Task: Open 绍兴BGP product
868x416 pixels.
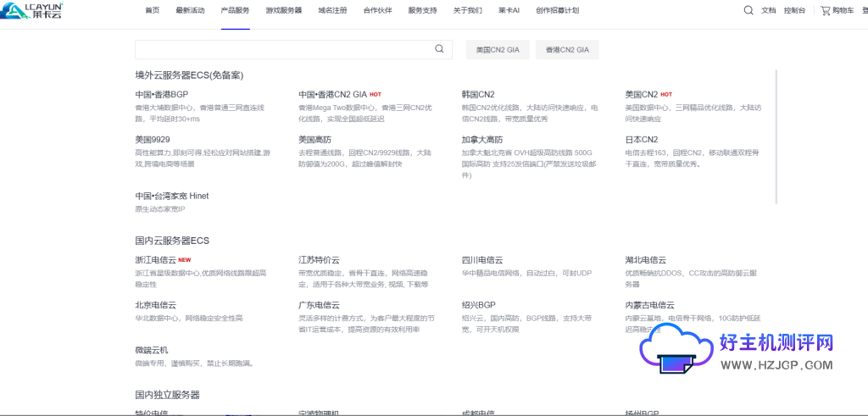Action: pyautogui.click(x=478, y=305)
